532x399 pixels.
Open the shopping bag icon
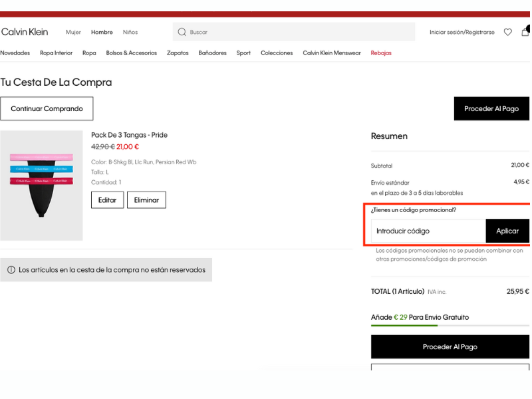(525, 32)
